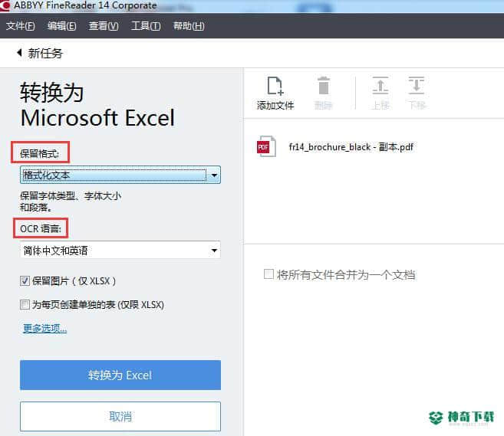
Task: Click the 取消 cancel button
Action: click(120, 416)
